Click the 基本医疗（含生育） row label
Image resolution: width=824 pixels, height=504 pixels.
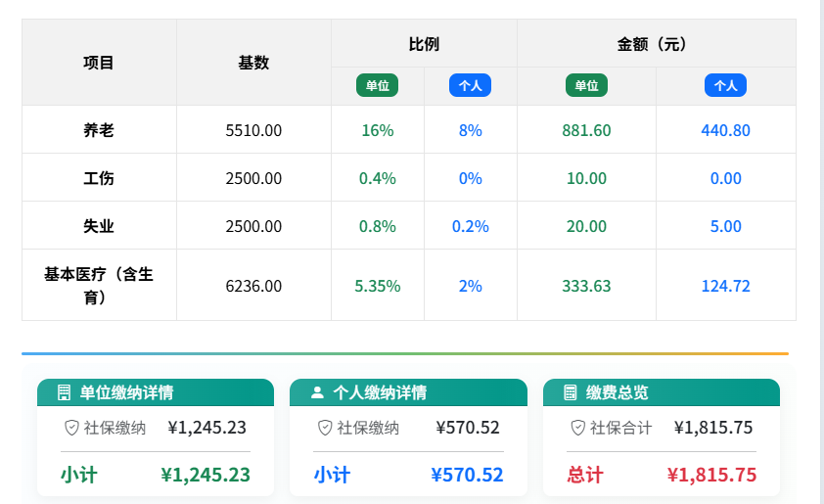[99, 286]
